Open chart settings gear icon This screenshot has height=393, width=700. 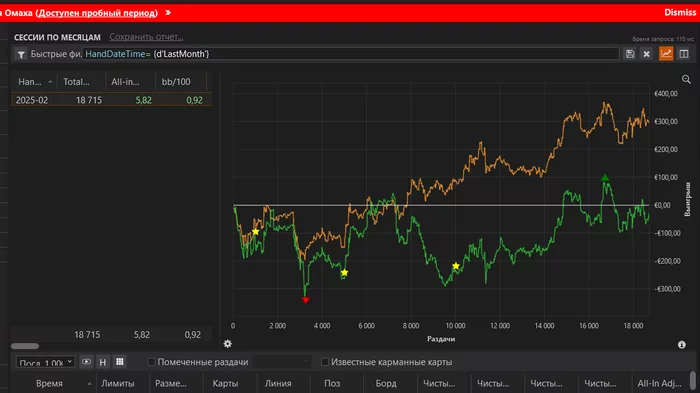tap(228, 343)
